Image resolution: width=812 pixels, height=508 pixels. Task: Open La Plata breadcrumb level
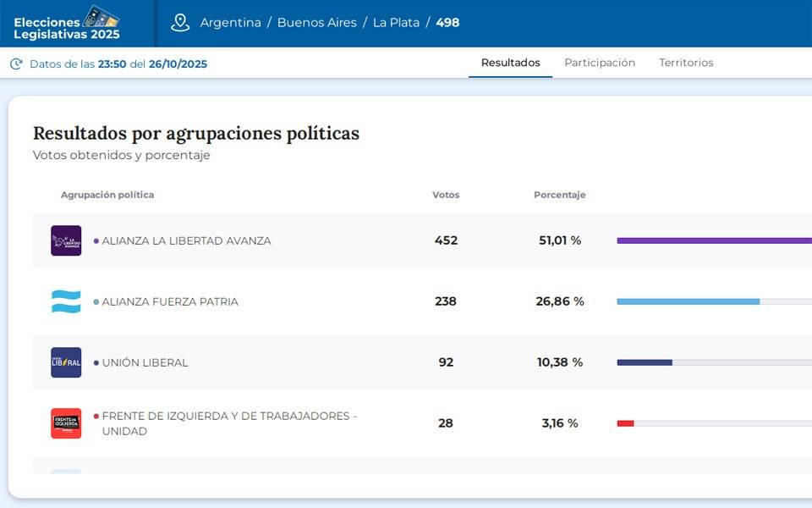click(x=397, y=23)
